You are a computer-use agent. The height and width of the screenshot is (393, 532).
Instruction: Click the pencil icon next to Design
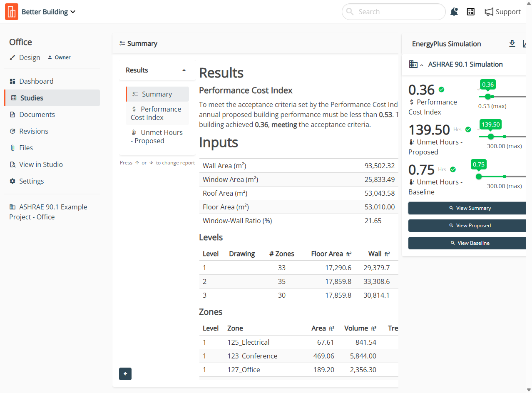12,57
